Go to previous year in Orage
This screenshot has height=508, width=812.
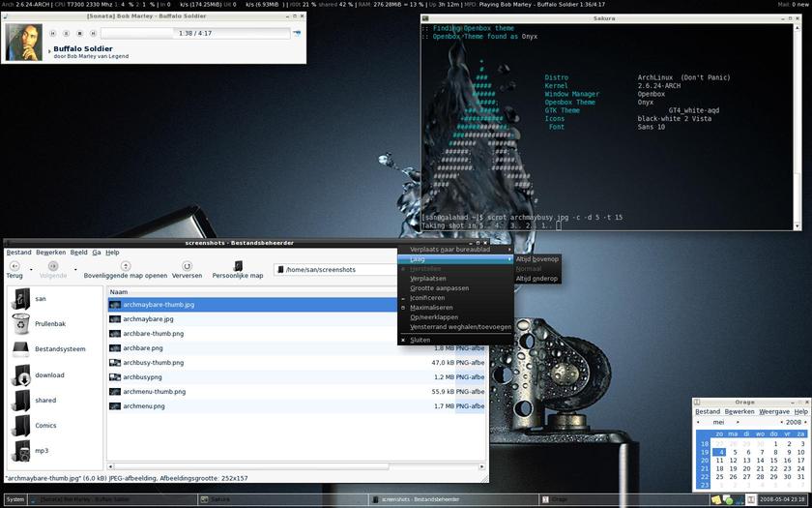pyautogui.click(x=781, y=423)
